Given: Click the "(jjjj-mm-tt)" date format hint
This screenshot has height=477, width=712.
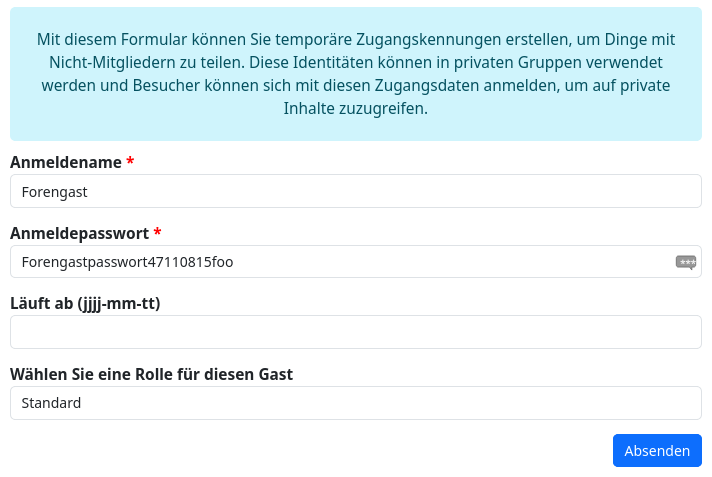Looking at the screenshot, I should (119, 303).
